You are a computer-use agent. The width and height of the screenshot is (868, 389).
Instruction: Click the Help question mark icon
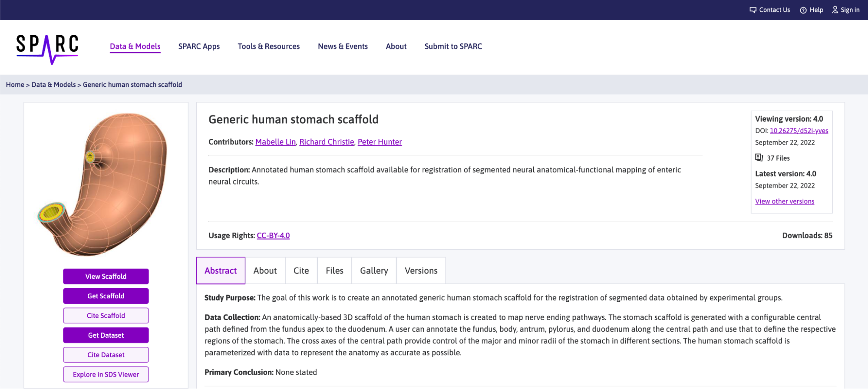click(803, 10)
